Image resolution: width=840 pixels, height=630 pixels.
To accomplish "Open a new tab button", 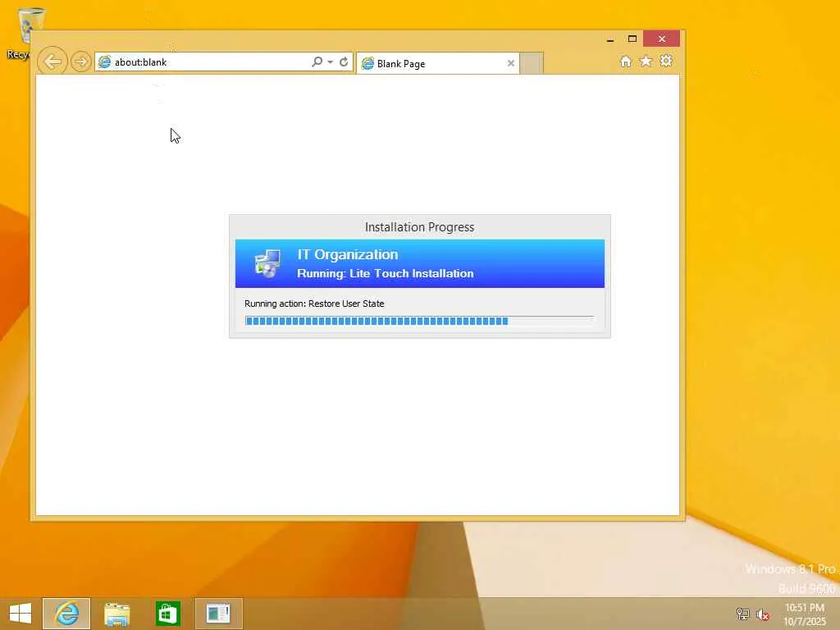I will (x=532, y=63).
